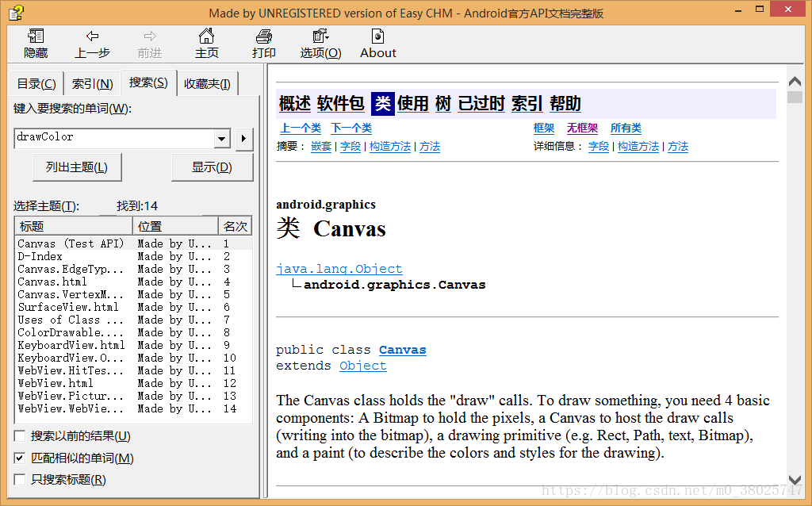This screenshot has height=506, width=812.
Task: Open the 帮助 navigation link
Action: tap(565, 104)
